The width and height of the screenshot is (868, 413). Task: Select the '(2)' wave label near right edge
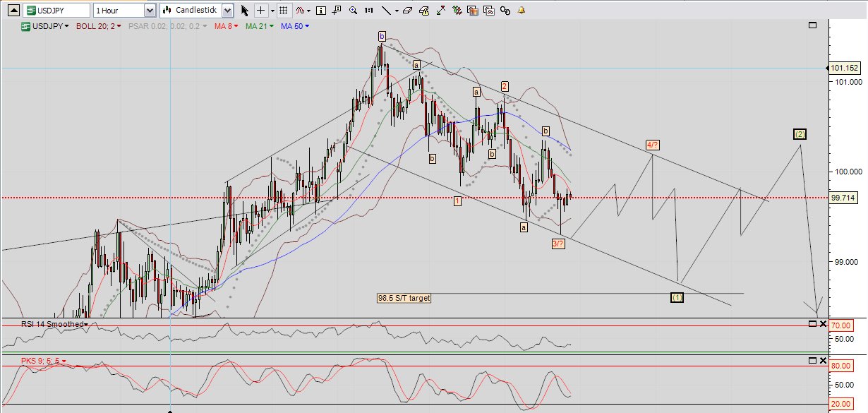[800, 134]
